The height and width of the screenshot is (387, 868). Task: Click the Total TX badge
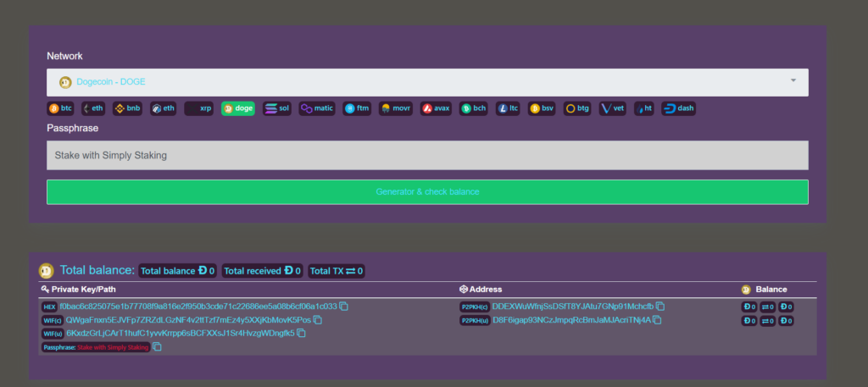click(337, 271)
